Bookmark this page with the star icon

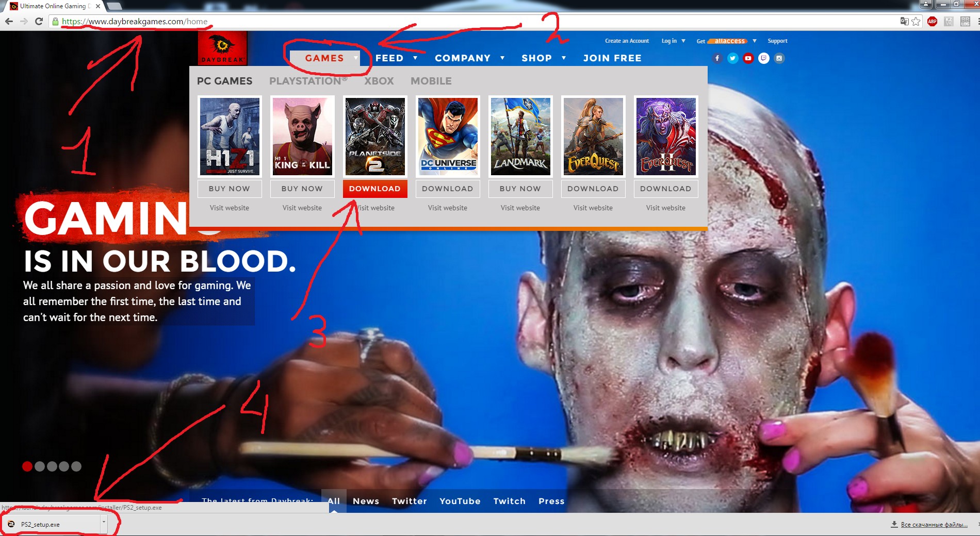(916, 21)
